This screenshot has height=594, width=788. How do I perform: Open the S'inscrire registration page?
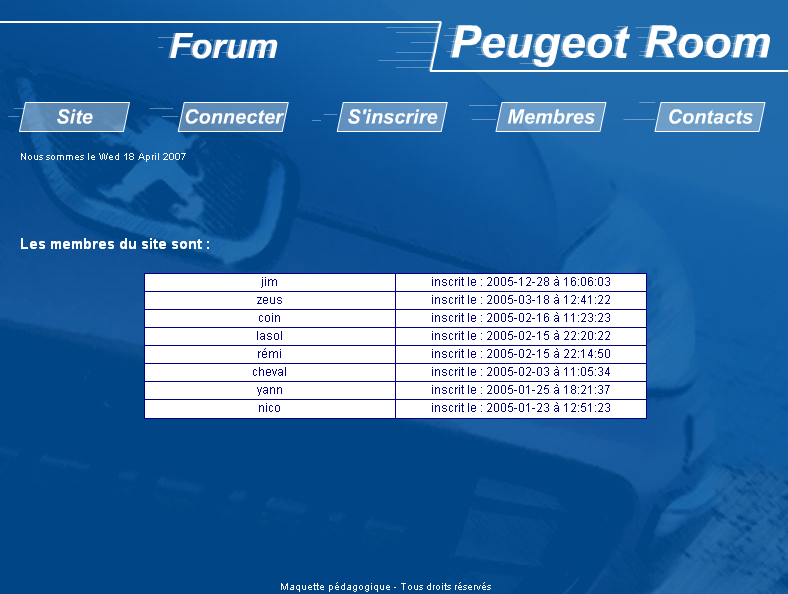(x=392, y=117)
